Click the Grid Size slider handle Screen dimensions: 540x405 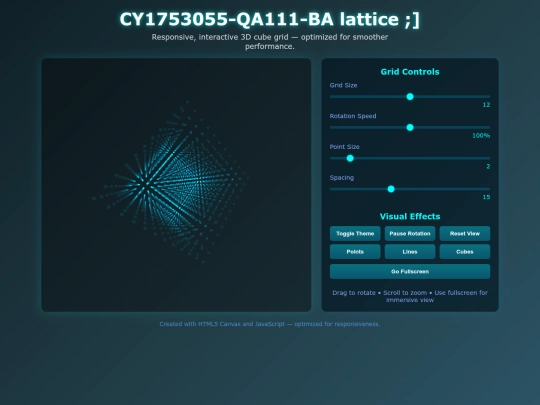pyautogui.click(x=410, y=97)
